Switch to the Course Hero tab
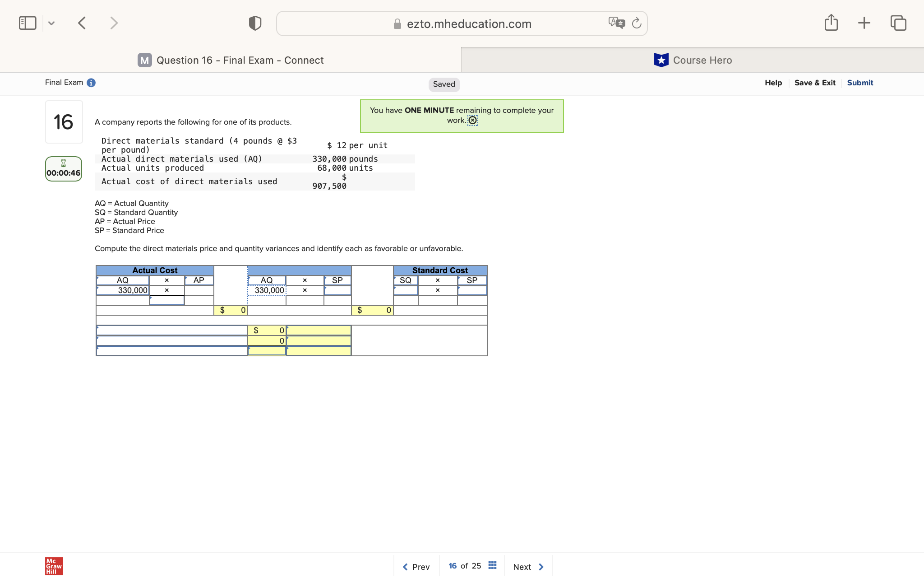This screenshot has height=578, width=924. [x=693, y=60]
